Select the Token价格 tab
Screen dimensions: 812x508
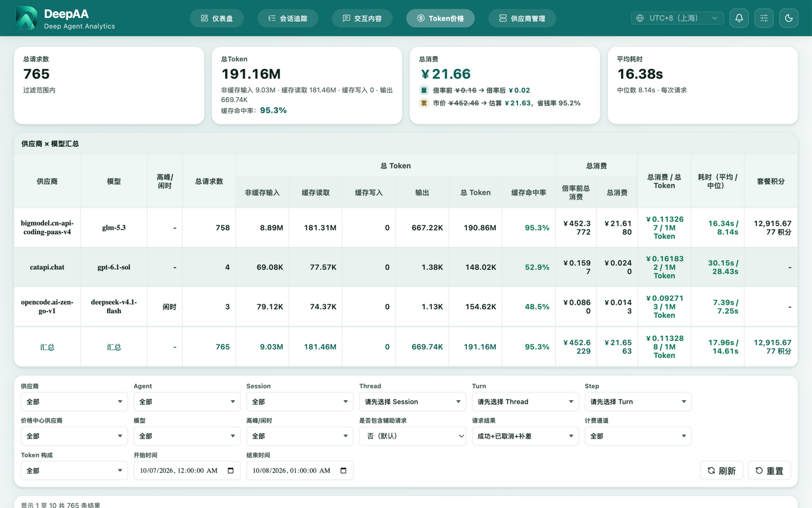click(x=440, y=18)
